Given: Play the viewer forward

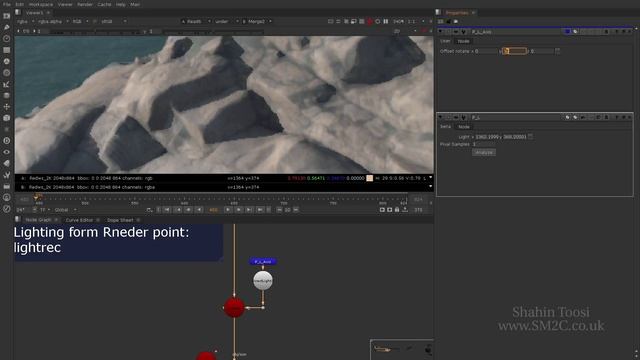Looking at the screenshot, I should click(x=228, y=209).
